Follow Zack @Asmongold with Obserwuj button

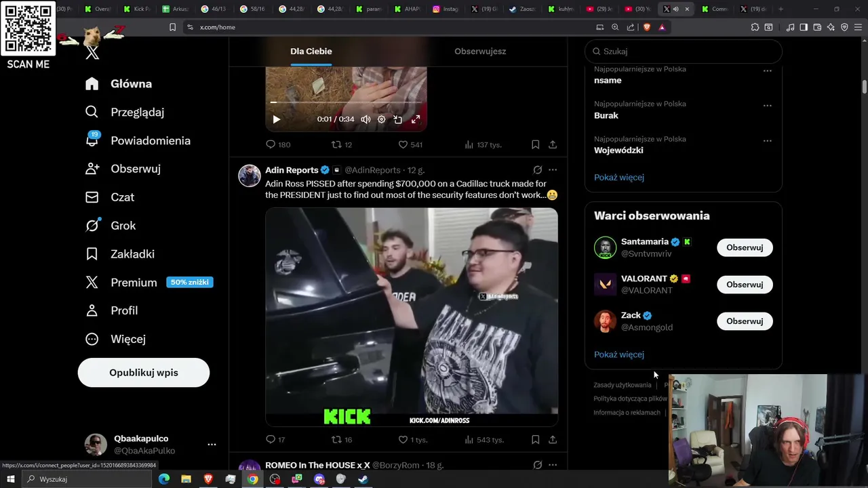pyautogui.click(x=745, y=321)
